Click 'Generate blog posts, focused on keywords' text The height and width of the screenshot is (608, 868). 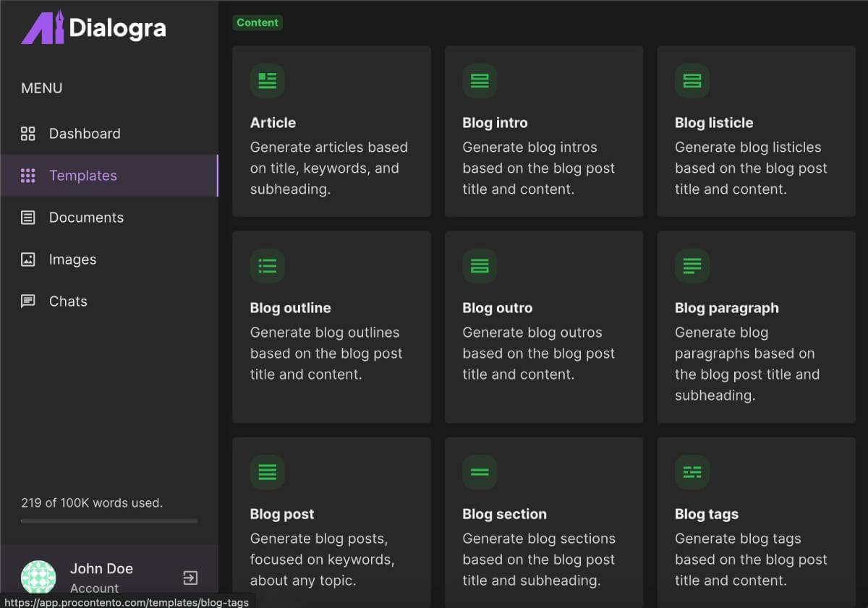click(323, 560)
